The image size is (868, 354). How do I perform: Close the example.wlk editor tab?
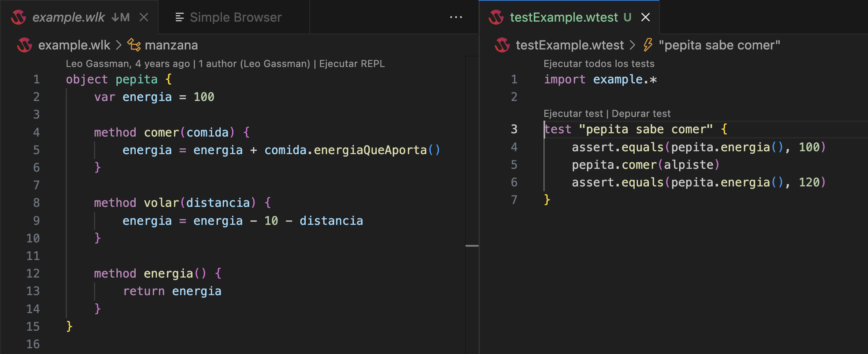tap(144, 17)
